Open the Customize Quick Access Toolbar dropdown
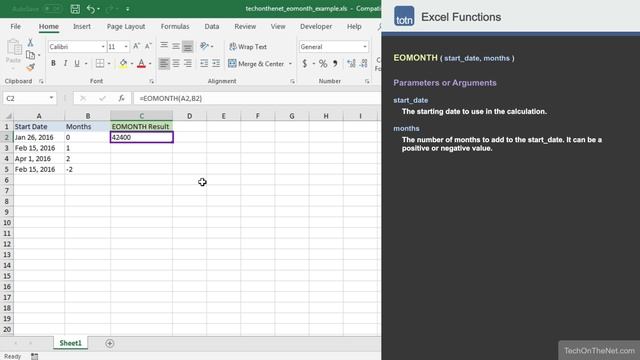 click(x=128, y=9)
